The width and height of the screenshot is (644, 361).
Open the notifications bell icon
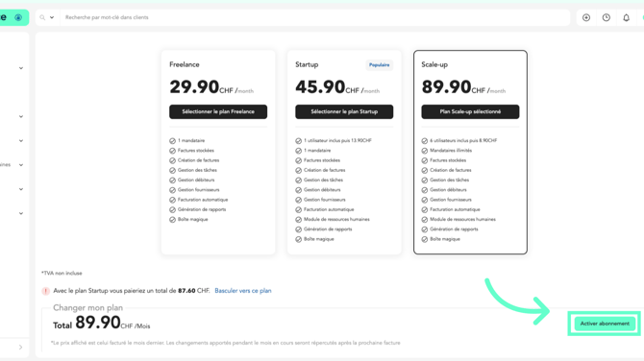coord(626,17)
